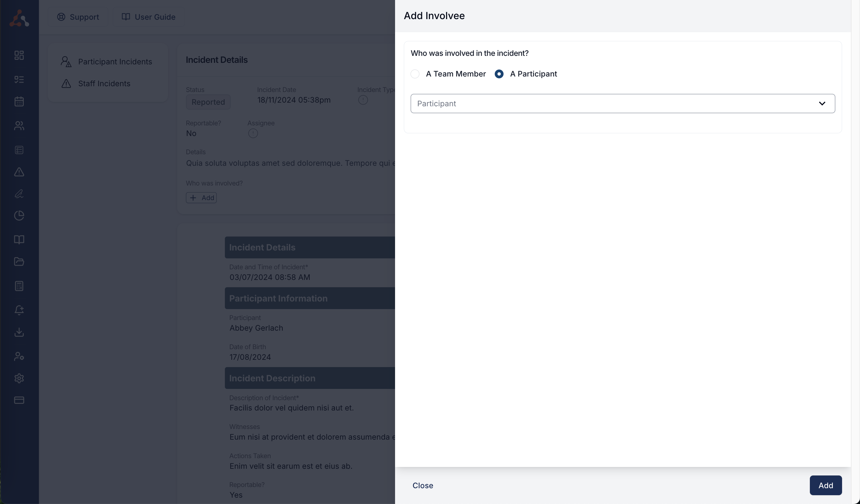The image size is (860, 504).
Task: Click the User Guide button
Action: point(149,17)
